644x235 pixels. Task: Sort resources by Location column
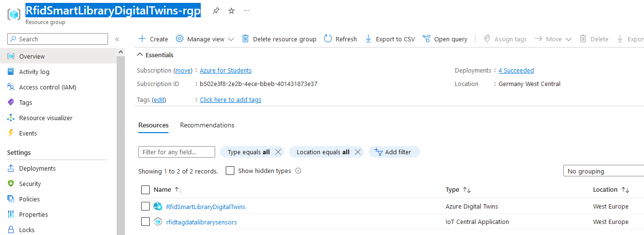[x=611, y=190]
